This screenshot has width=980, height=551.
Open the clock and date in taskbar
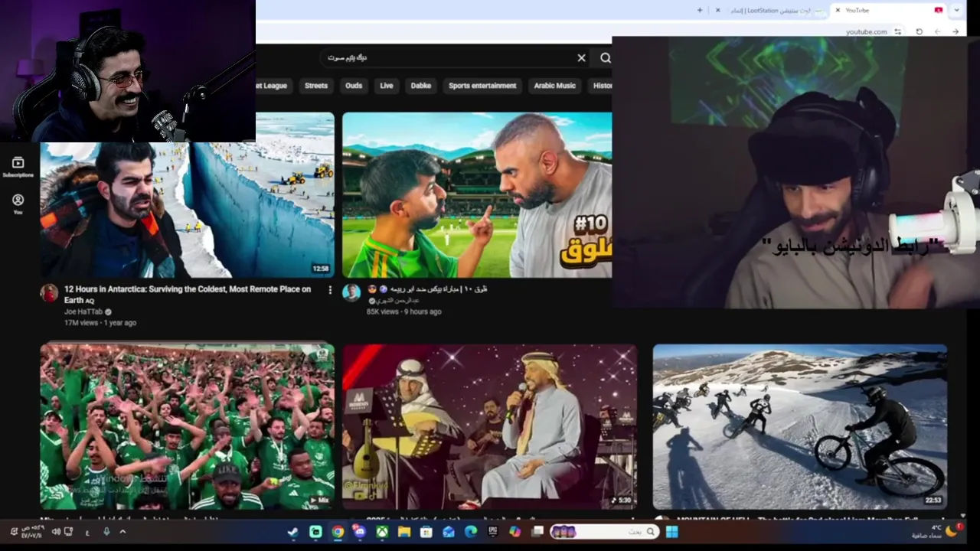coord(31,531)
